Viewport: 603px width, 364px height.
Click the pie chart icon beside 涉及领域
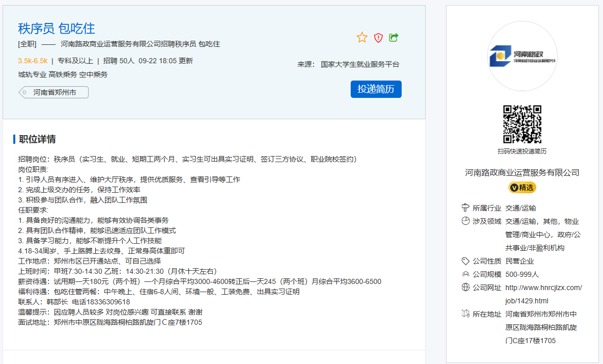pos(465,221)
